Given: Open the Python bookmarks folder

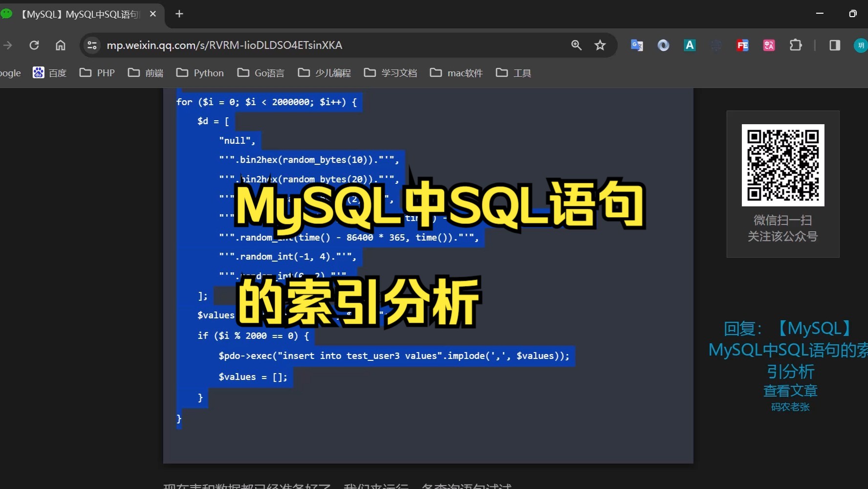Looking at the screenshot, I should (200, 73).
